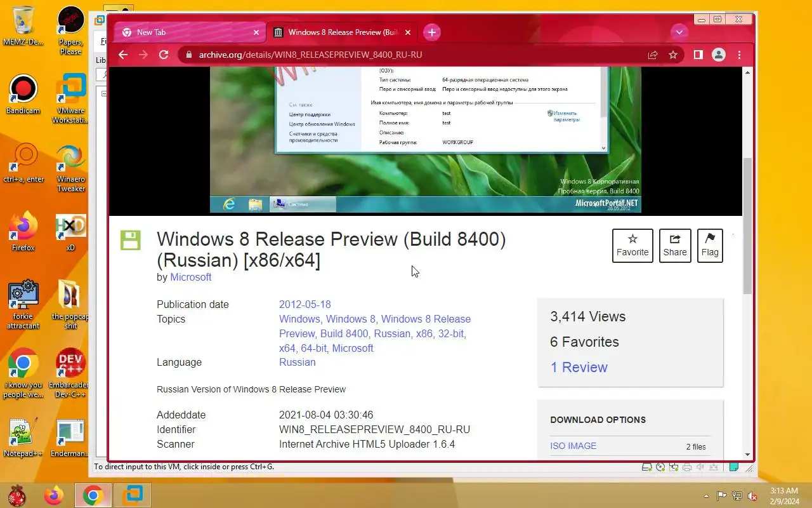Open the 'the popcap shit' folder icon
Viewport: 812px width, 508px height.
point(70,305)
